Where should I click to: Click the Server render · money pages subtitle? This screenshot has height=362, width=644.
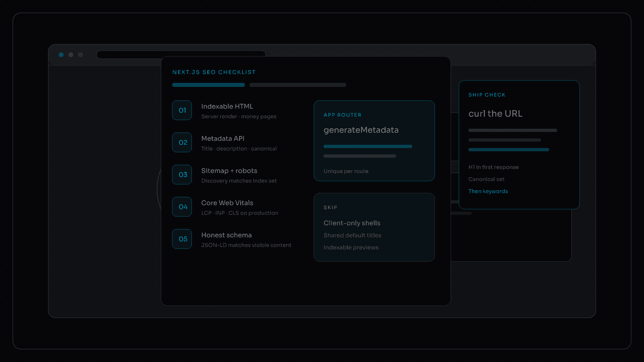tap(239, 116)
